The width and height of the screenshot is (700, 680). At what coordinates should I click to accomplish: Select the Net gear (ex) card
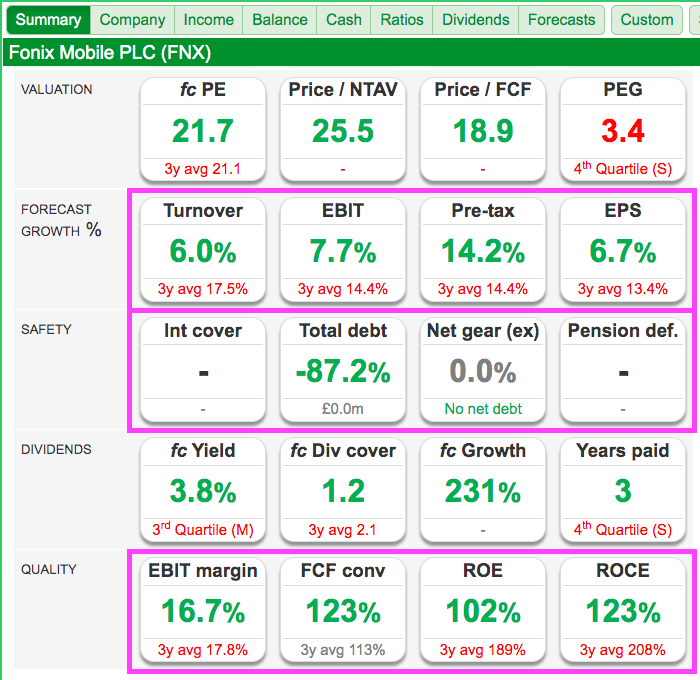pos(483,369)
